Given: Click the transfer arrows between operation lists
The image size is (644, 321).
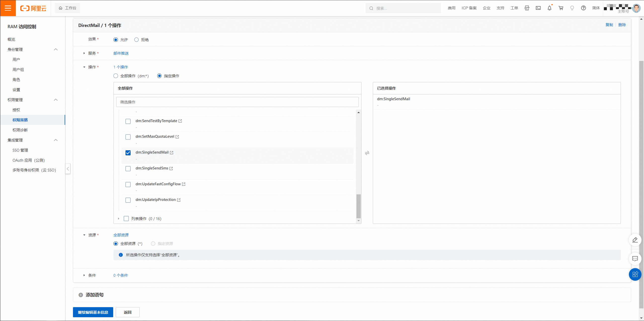Looking at the screenshot, I should [367, 153].
